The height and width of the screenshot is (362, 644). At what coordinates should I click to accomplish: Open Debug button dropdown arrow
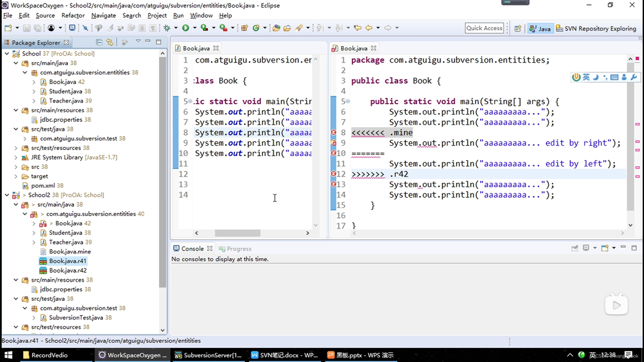[x=176, y=28]
